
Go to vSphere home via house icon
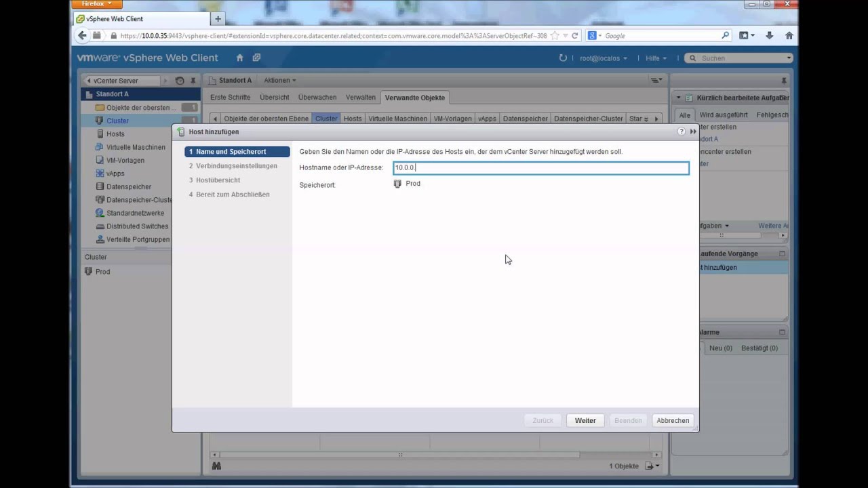click(x=239, y=58)
